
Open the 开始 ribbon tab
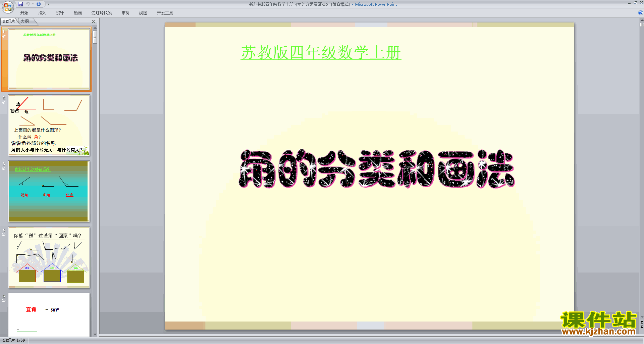24,13
